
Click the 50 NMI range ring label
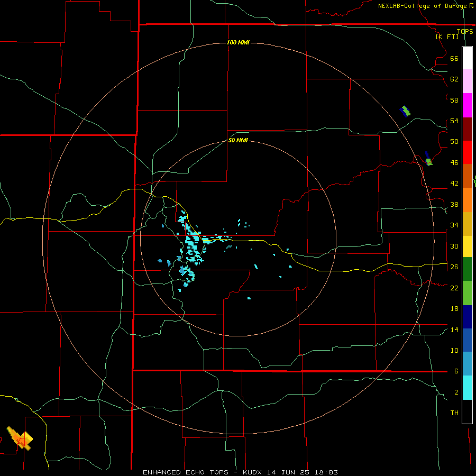[238, 140]
